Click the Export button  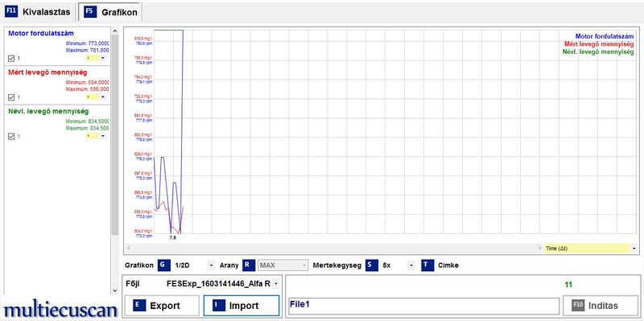pos(162,306)
